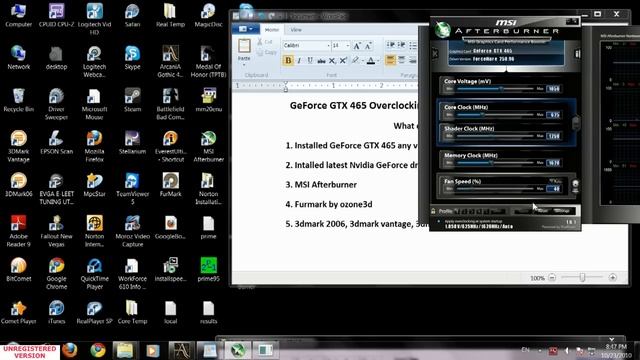Toggle Underline formatting in WordPad
The image size is (640, 360).
point(310,61)
